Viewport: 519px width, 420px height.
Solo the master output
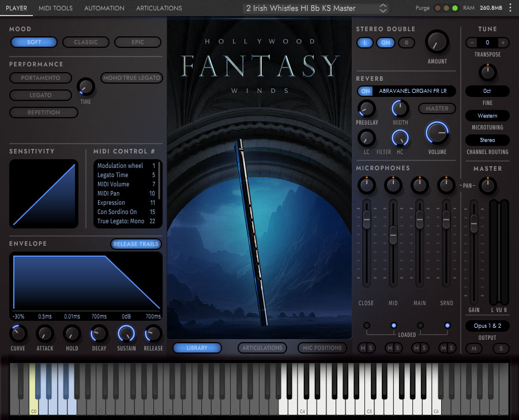coord(501,348)
